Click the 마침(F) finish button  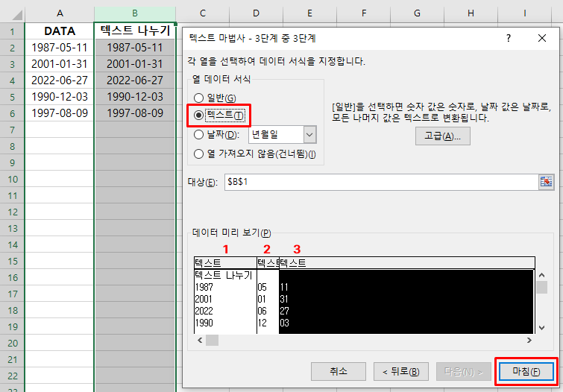tap(526, 371)
